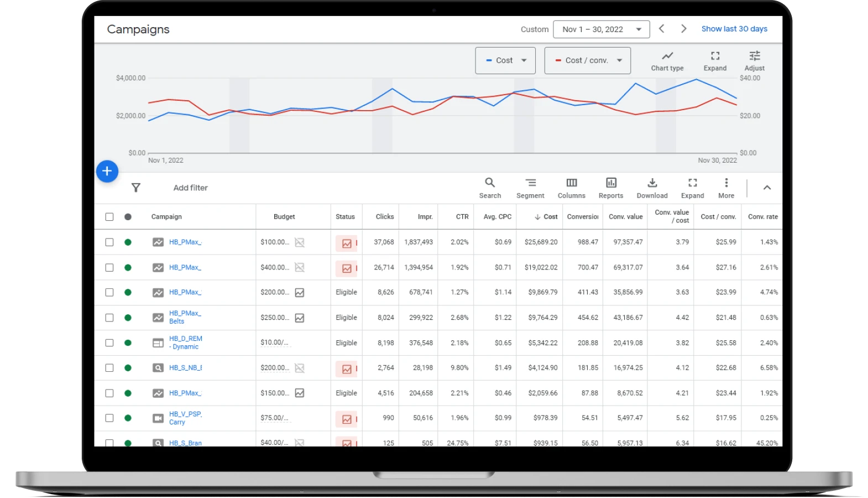This screenshot has height=498, width=868.
Task: Open the Columns editor
Action: tap(571, 188)
